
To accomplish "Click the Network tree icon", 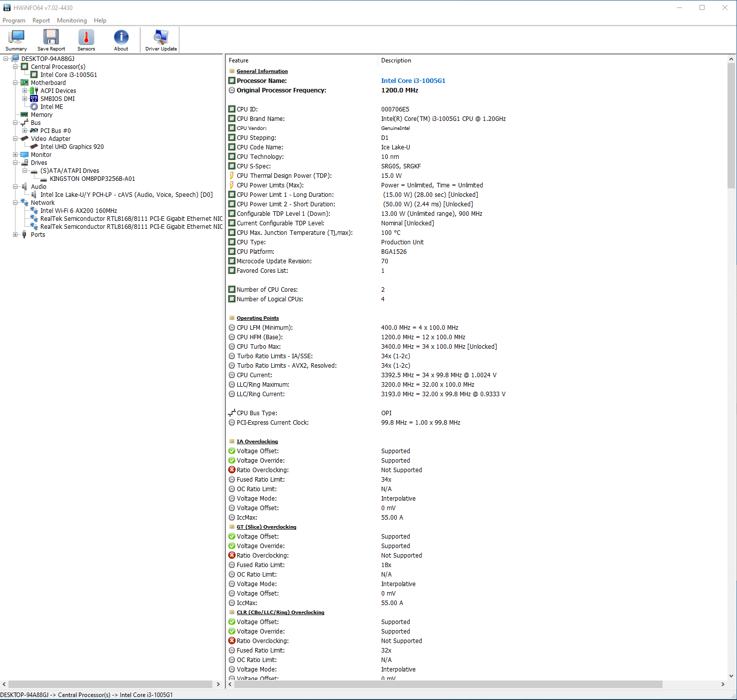I will coord(24,202).
